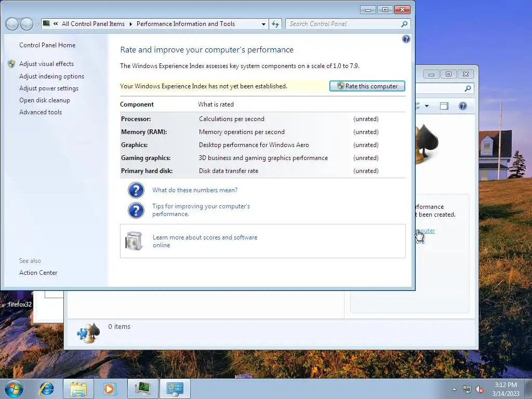Expand the address bar history dropdown arrow
This screenshot has height=399, width=532.
[263, 24]
